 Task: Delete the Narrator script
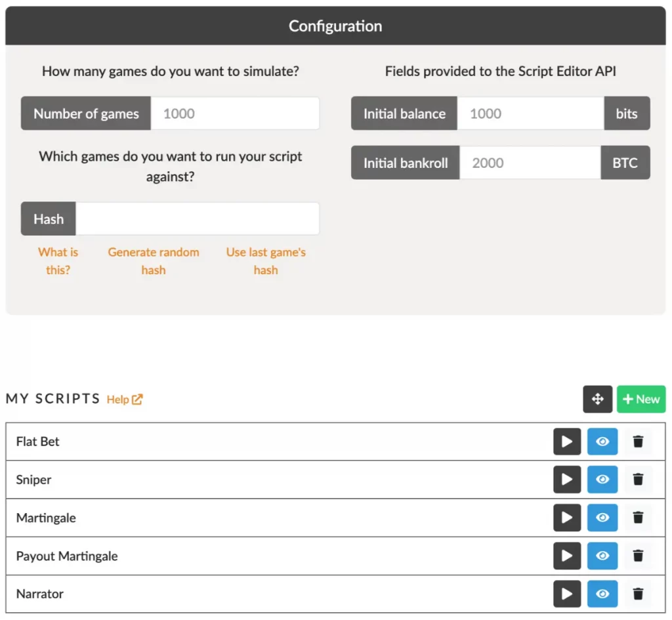[x=638, y=594]
